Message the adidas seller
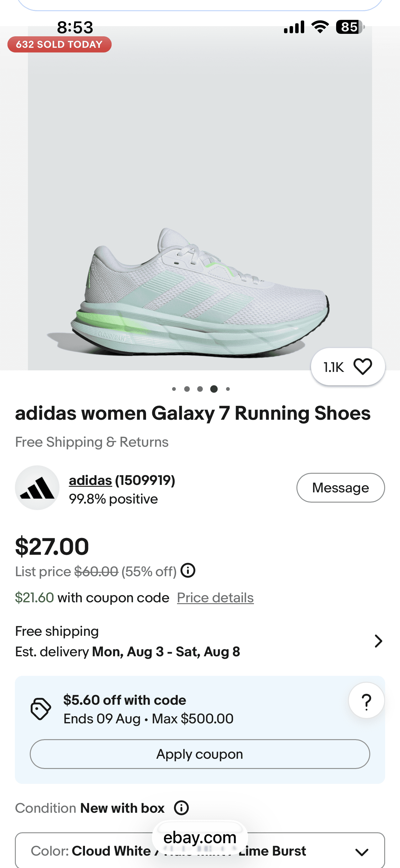Viewport: 400px width, 868px height. [x=340, y=488]
